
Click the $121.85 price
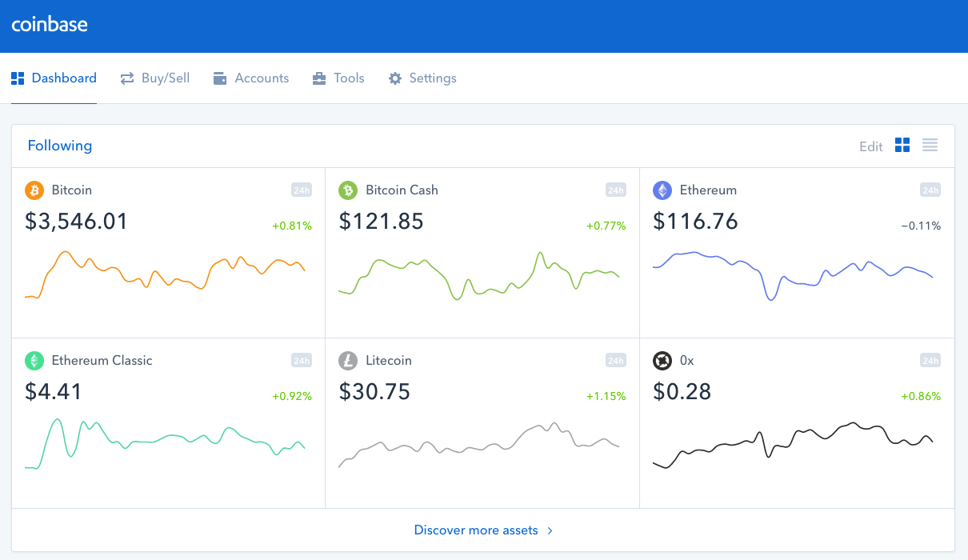[x=382, y=222]
